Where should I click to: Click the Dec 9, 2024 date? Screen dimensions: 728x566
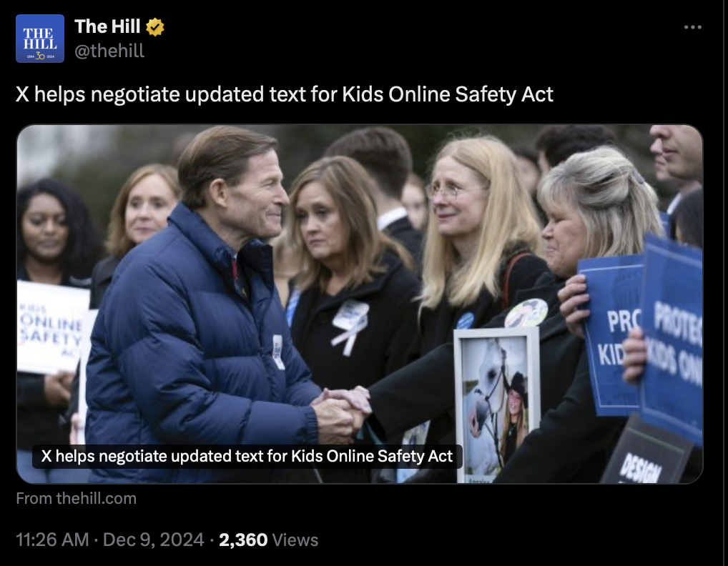pos(153,540)
